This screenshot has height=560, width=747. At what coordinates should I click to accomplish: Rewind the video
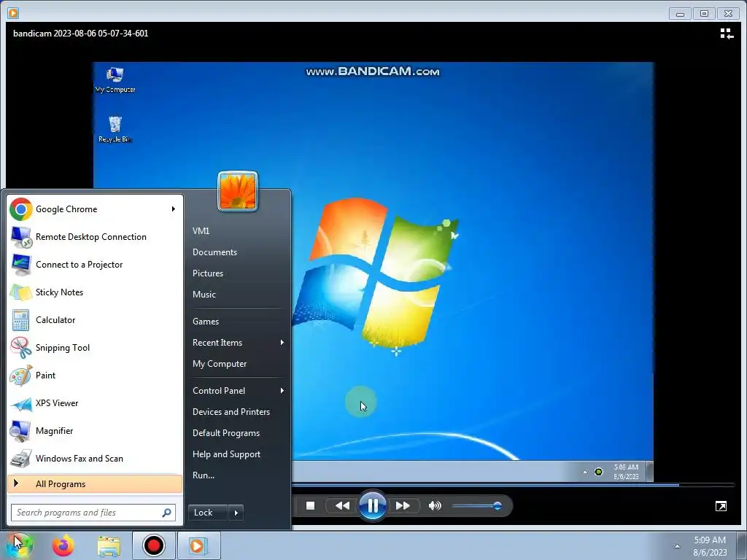(x=342, y=506)
